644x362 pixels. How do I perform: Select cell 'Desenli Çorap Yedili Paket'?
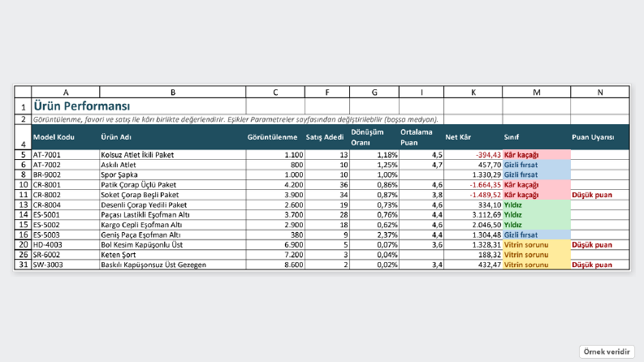point(173,205)
